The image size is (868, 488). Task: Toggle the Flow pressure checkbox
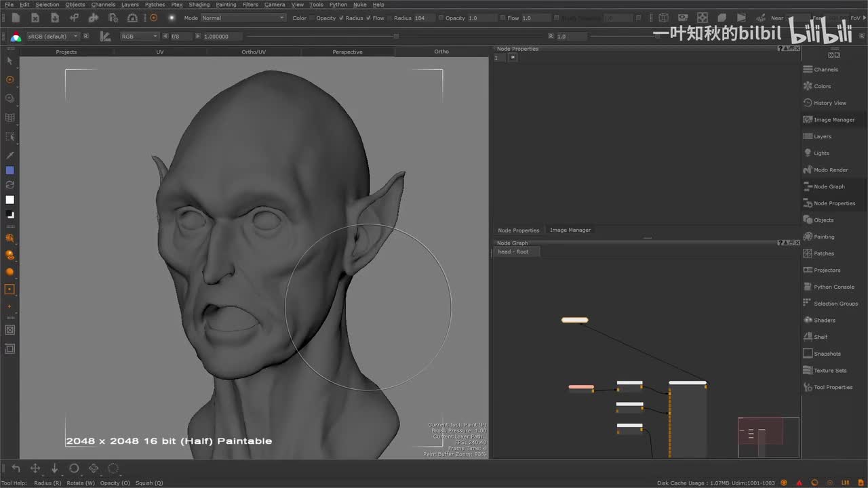[x=368, y=18]
